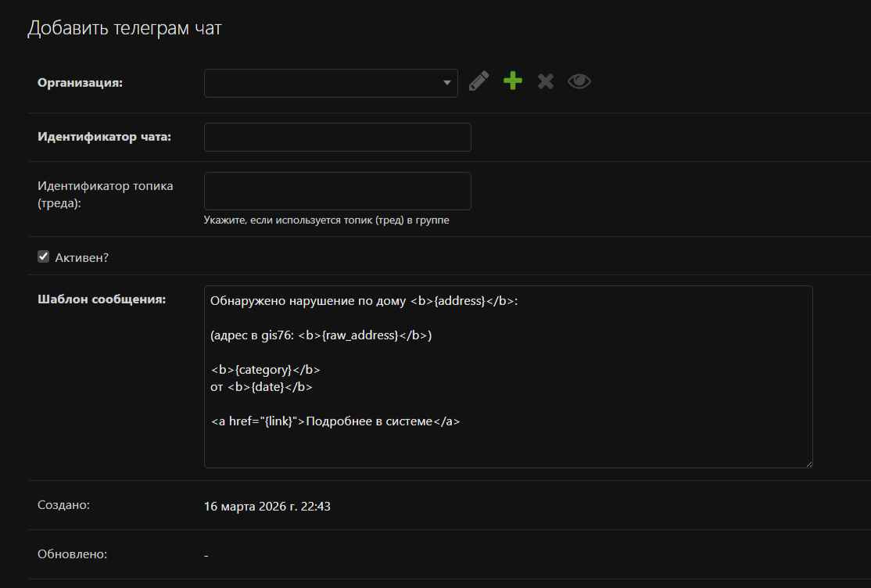The image size is (871, 588).
Task: Place cursor on the {raw_address} template line
Action: pyautogui.click(x=321, y=335)
